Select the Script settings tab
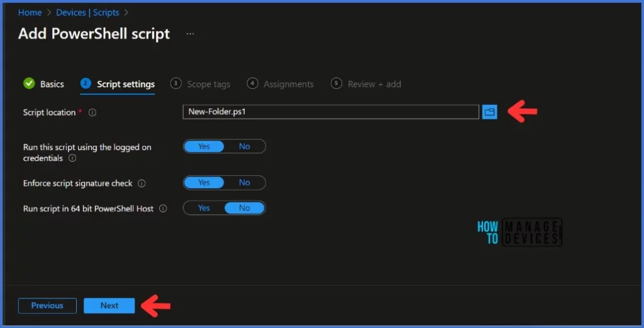Viewport: 644px width, 328px height. click(118, 84)
